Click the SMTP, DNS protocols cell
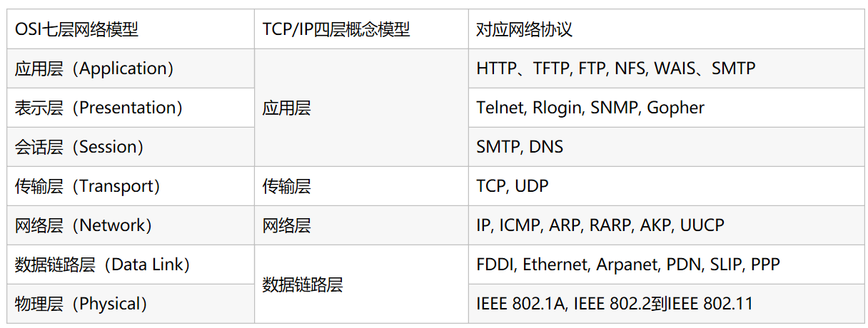 pos(666,147)
